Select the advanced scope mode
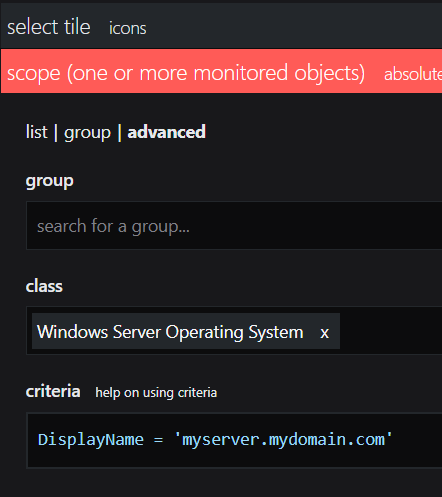The height and width of the screenshot is (497, 442). 167,132
